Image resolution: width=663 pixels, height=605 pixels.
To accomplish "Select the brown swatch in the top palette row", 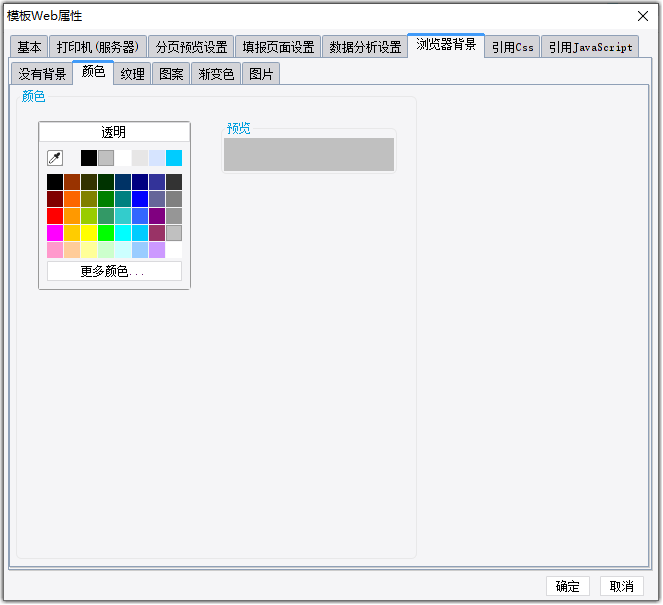I will (x=72, y=182).
